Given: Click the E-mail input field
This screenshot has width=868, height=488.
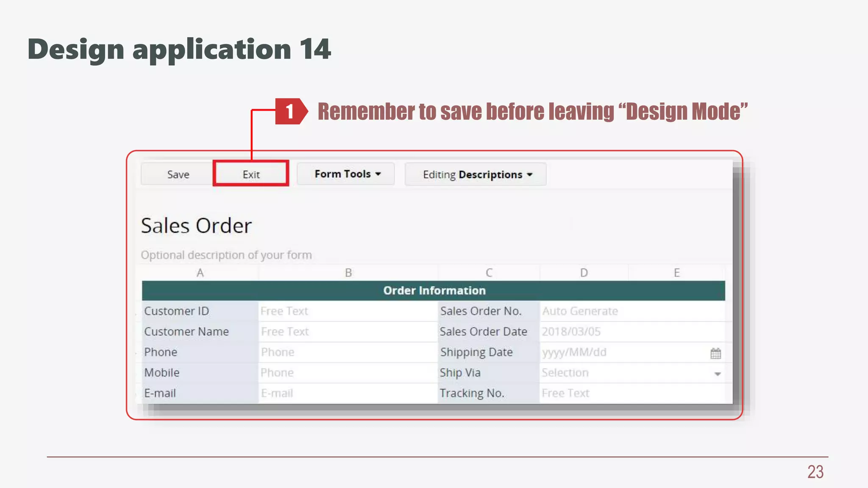Looking at the screenshot, I should (x=348, y=393).
